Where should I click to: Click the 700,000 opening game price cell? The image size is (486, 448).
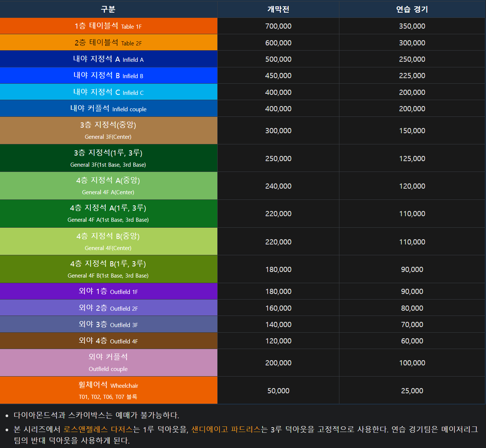coord(278,26)
